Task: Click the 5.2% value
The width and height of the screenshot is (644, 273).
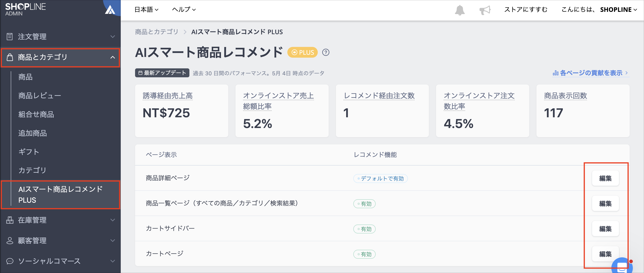Action: 258,124
